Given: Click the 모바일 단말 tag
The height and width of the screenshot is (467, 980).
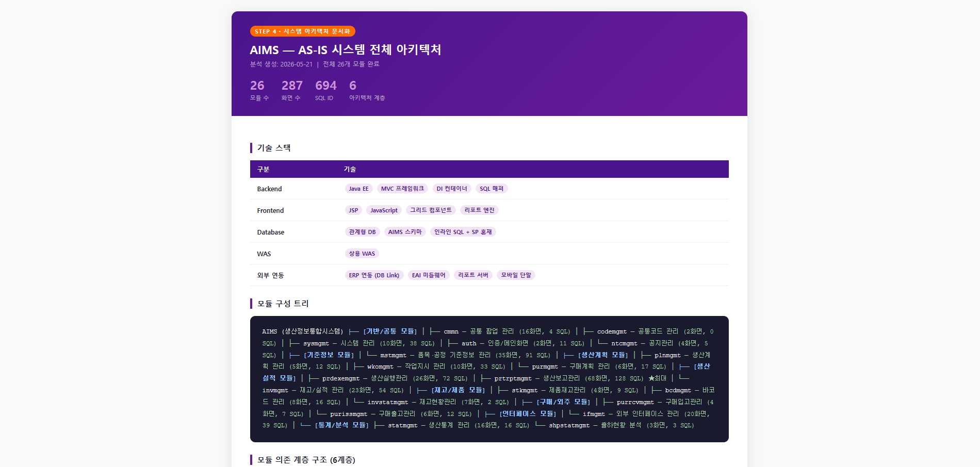Looking at the screenshot, I should point(516,275).
